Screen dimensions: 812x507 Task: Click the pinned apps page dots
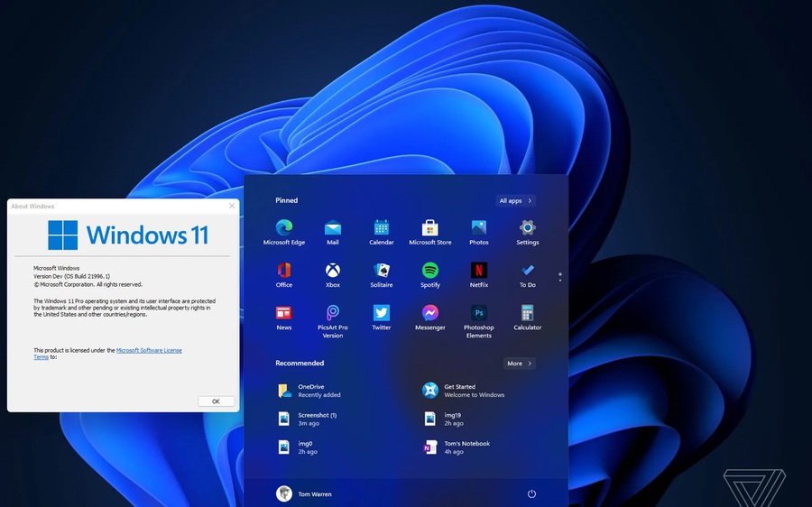559,277
